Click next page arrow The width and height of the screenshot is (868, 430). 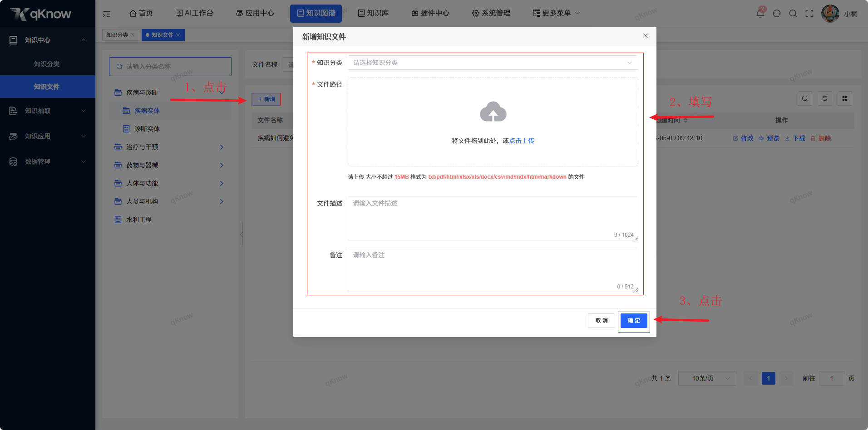[x=787, y=378]
